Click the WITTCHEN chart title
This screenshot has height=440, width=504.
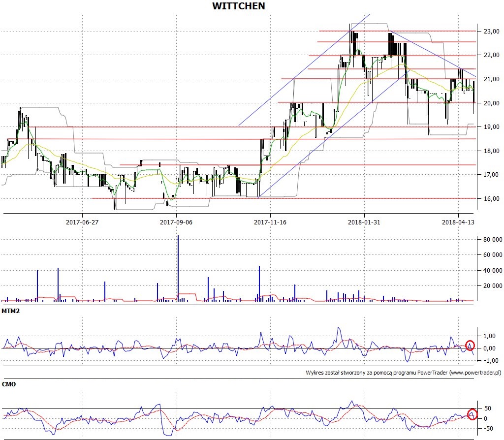[x=239, y=6]
